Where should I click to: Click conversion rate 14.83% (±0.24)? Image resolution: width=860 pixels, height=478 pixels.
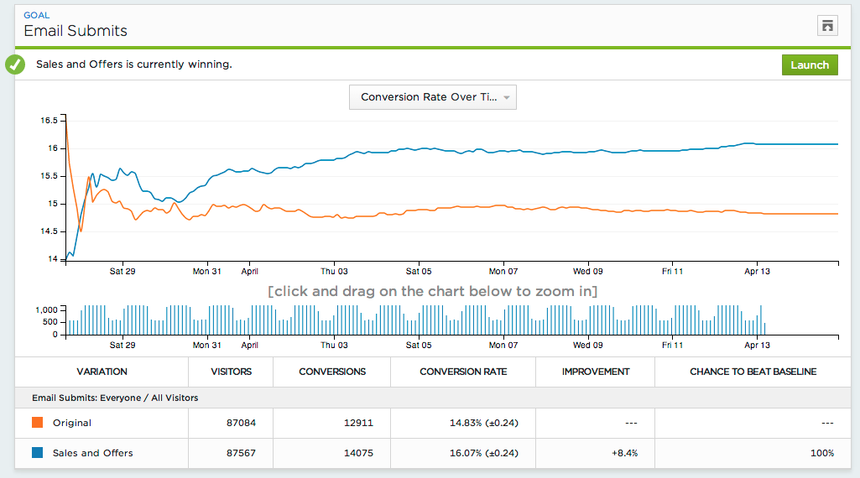pyautogui.click(x=484, y=423)
